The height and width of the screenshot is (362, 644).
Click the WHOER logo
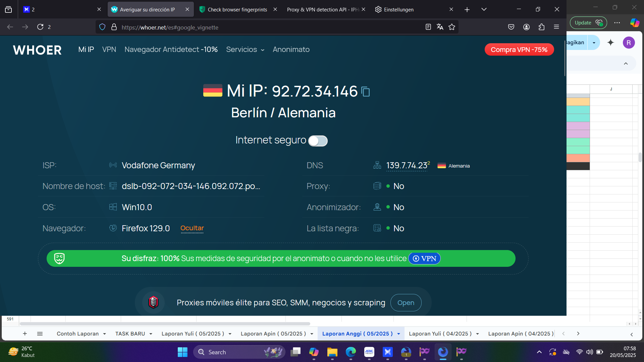click(37, 50)
